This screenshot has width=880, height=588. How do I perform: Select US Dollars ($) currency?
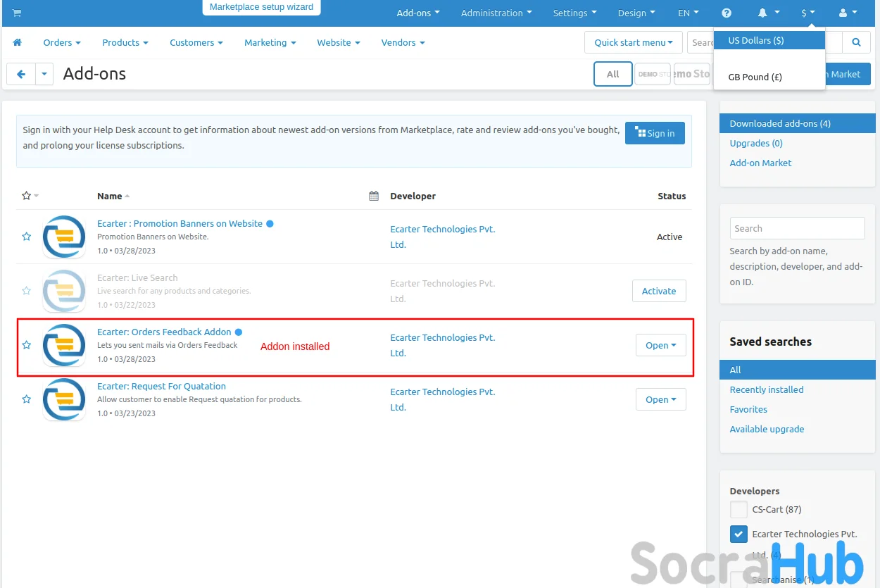769,40
